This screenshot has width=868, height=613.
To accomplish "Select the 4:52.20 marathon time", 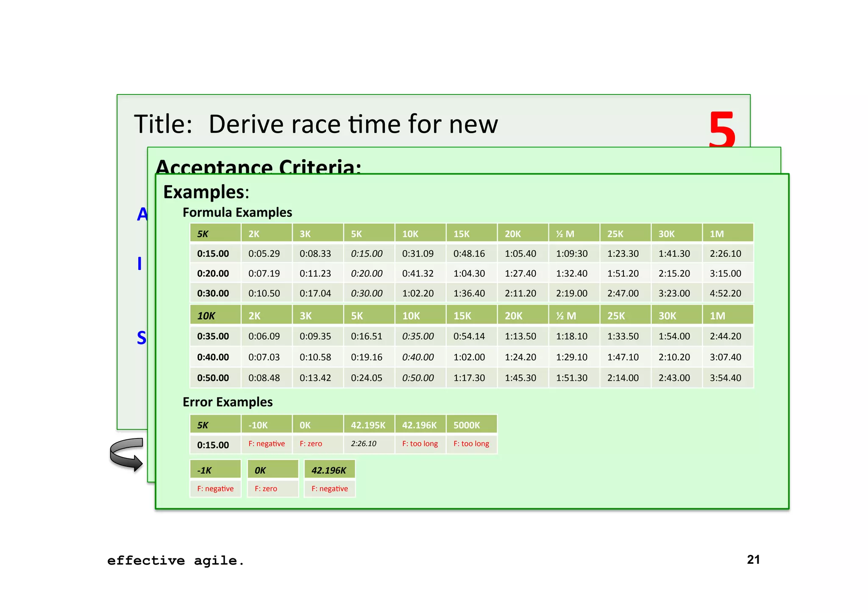I will click(x=726, y=294).
